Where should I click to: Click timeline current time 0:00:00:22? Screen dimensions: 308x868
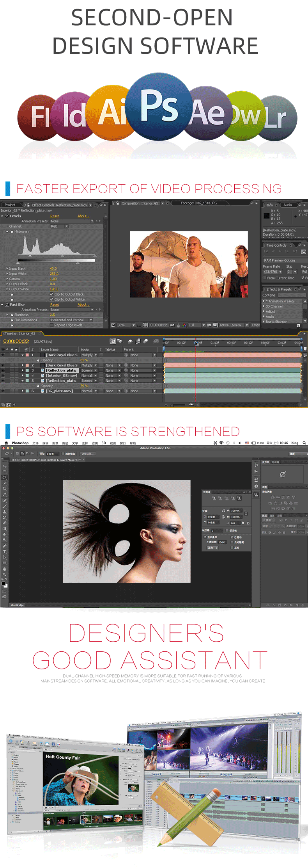[x=16, y=341]
